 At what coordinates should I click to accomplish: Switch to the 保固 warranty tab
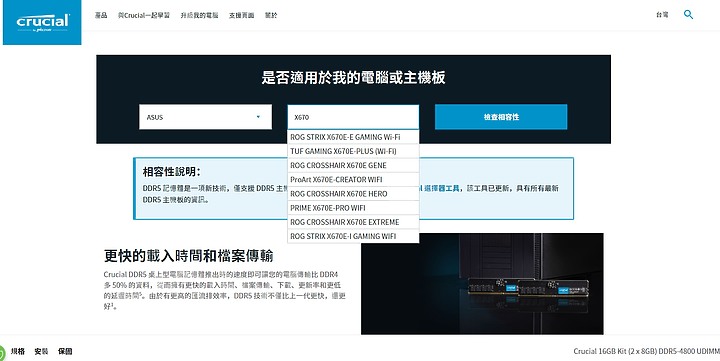tap(65, 351)
